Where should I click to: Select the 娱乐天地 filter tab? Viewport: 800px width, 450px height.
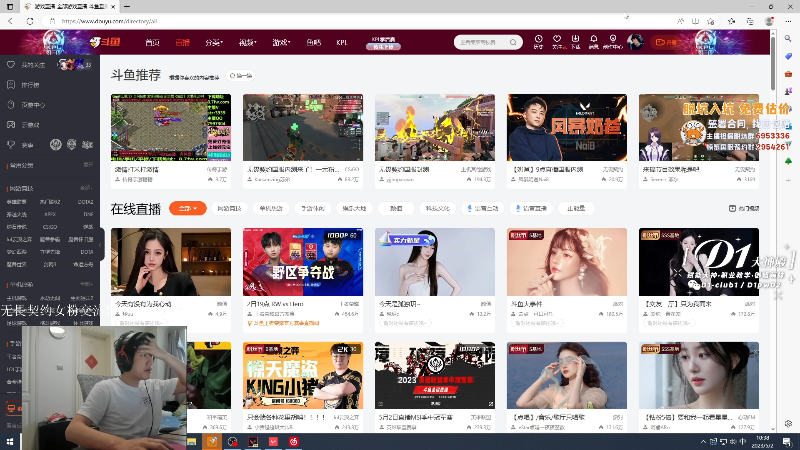point(355,208)
